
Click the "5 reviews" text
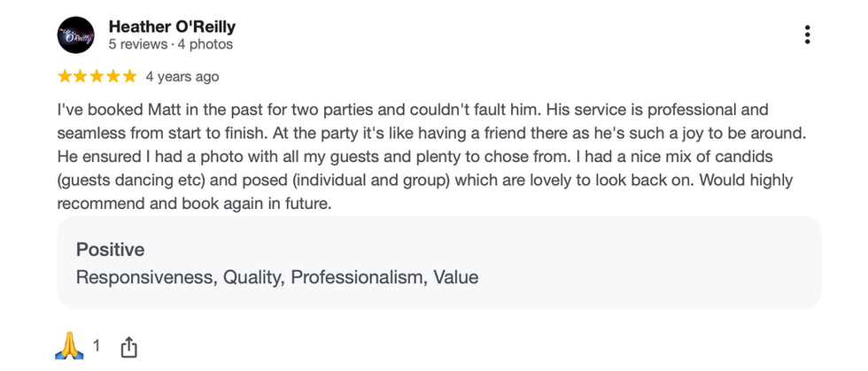tap(137, 44)
